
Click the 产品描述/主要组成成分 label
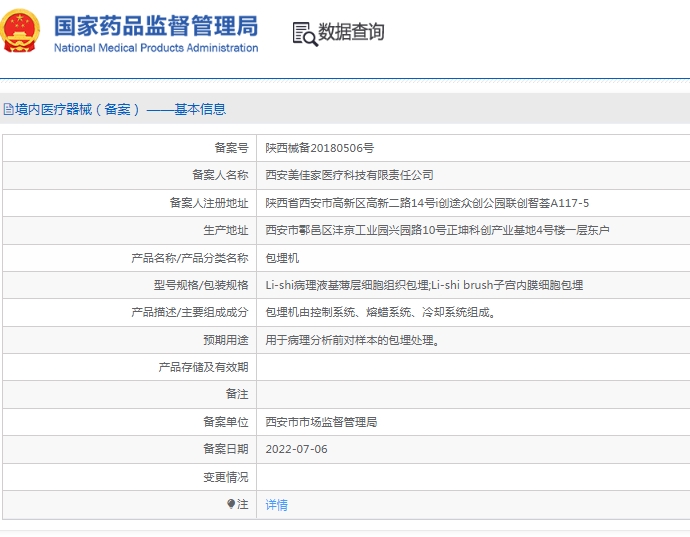point(190,313)
